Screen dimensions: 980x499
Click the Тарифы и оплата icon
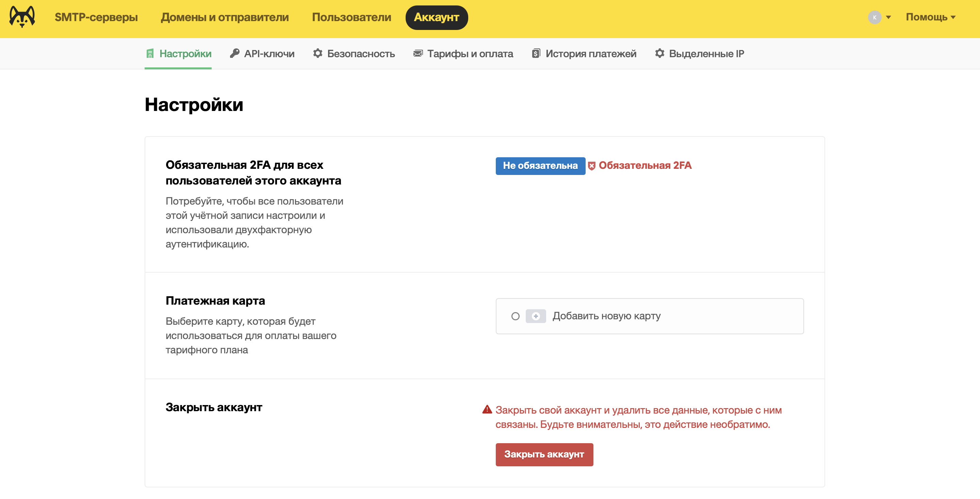(418, 54)
